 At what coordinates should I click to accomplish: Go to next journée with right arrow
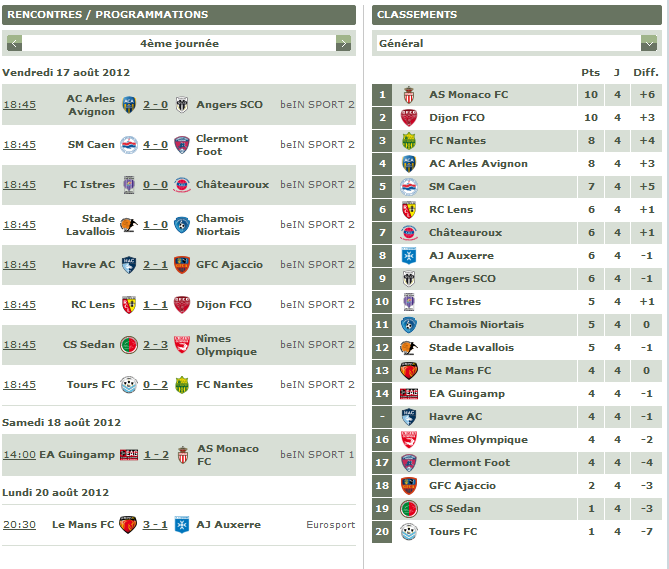(343, 43)
